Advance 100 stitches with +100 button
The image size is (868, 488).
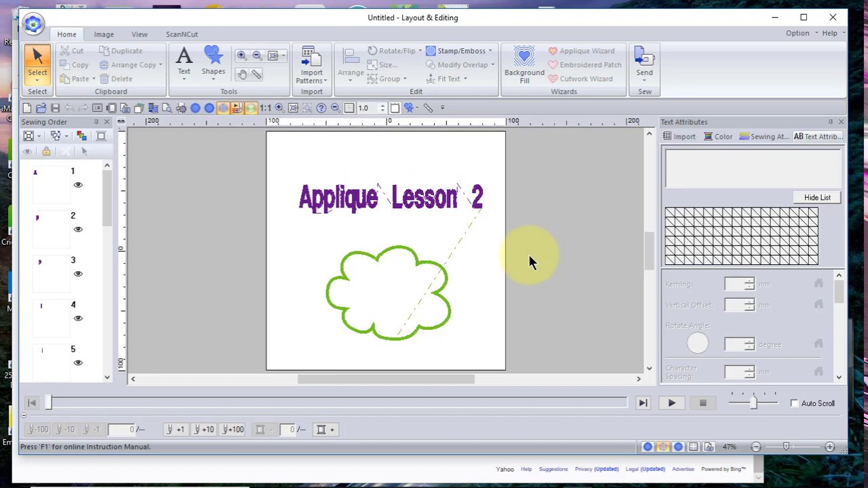(232, 429)
